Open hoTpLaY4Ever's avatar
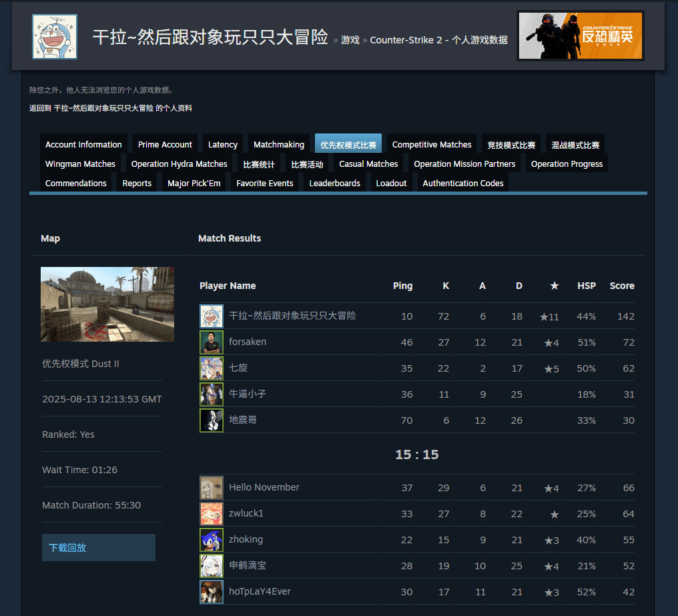This screenshot has width=678, height=616. pos(211,592)
